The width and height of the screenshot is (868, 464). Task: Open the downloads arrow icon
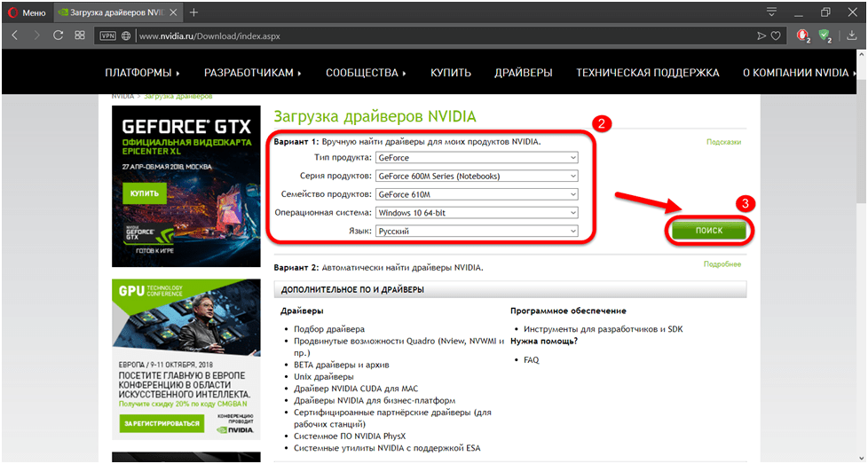click(x=852, y=35)
